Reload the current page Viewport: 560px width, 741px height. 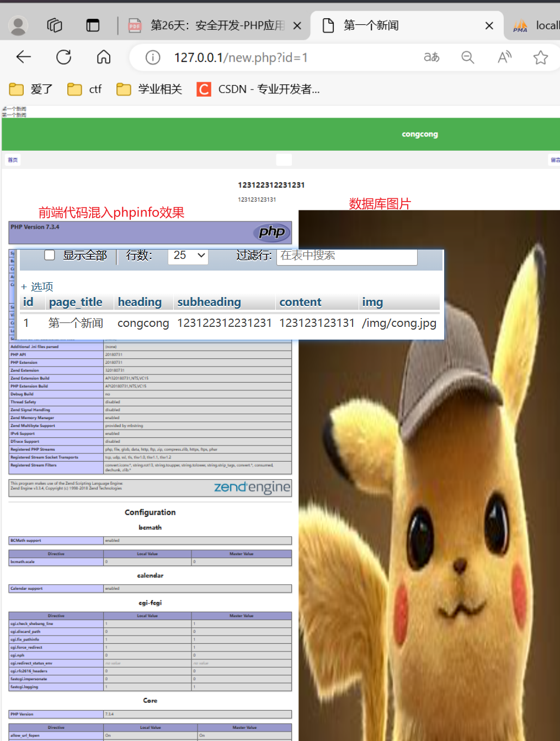click(x=64, y=57)
